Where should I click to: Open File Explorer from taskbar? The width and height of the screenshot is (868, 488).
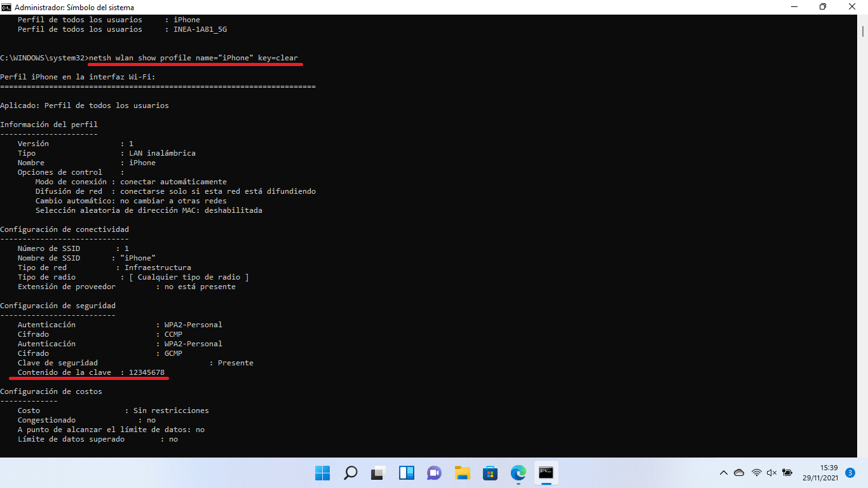coord(463,473)
